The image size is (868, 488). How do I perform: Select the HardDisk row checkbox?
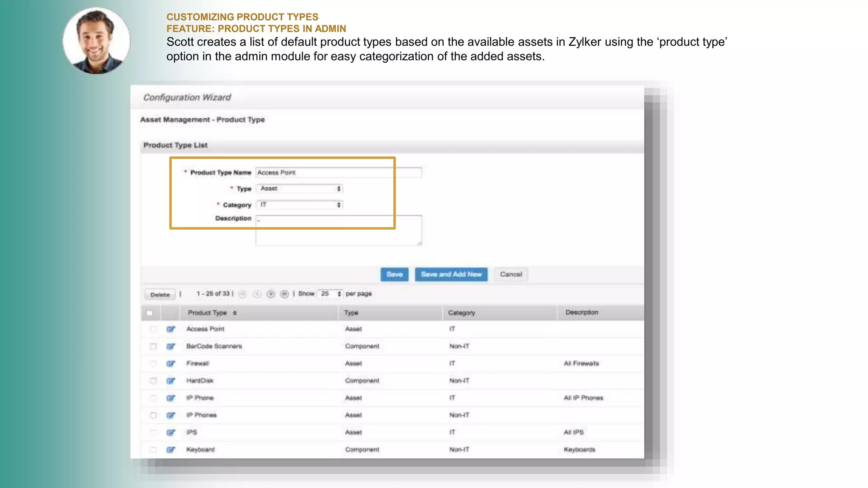(x=153, y=381)
